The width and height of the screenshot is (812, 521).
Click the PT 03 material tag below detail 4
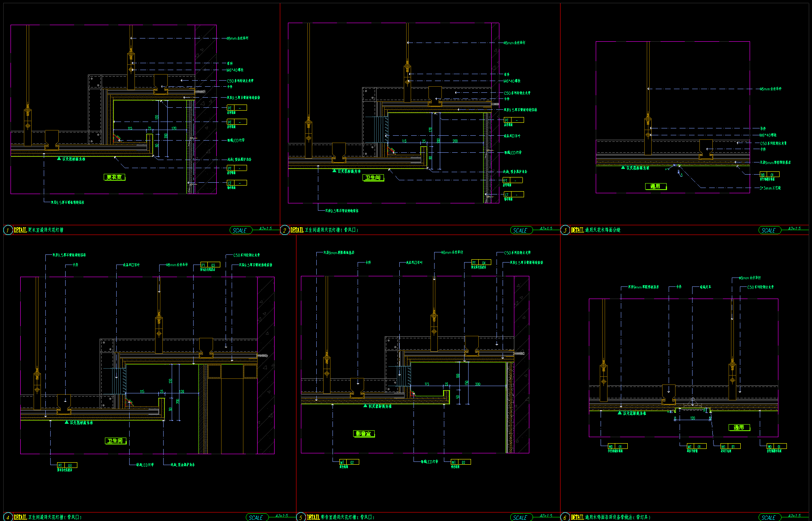tap(67, 465)
